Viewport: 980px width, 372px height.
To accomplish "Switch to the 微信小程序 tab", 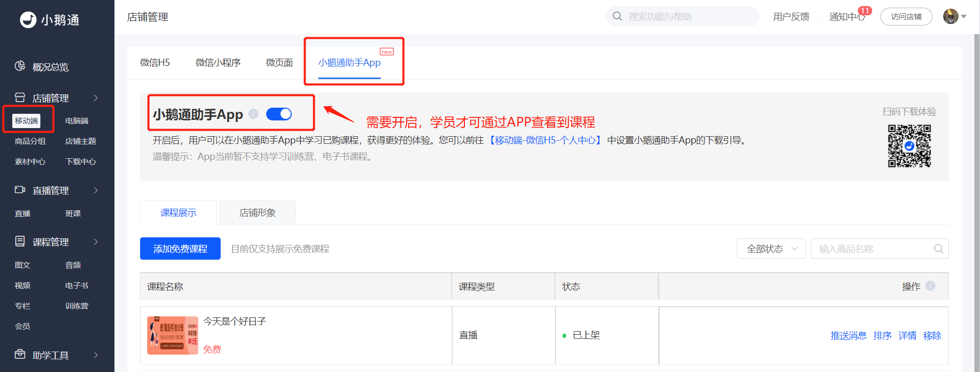I will point(218,63).
